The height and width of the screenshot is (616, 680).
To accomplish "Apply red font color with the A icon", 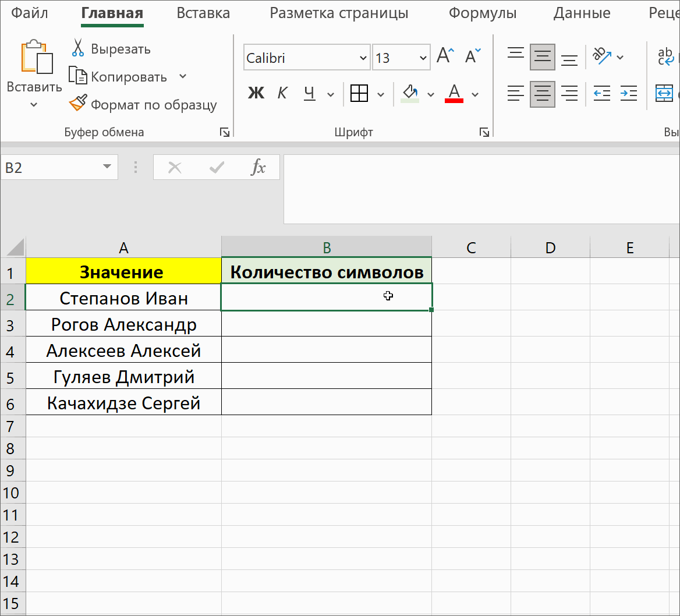I will click(x=454, y=93).
